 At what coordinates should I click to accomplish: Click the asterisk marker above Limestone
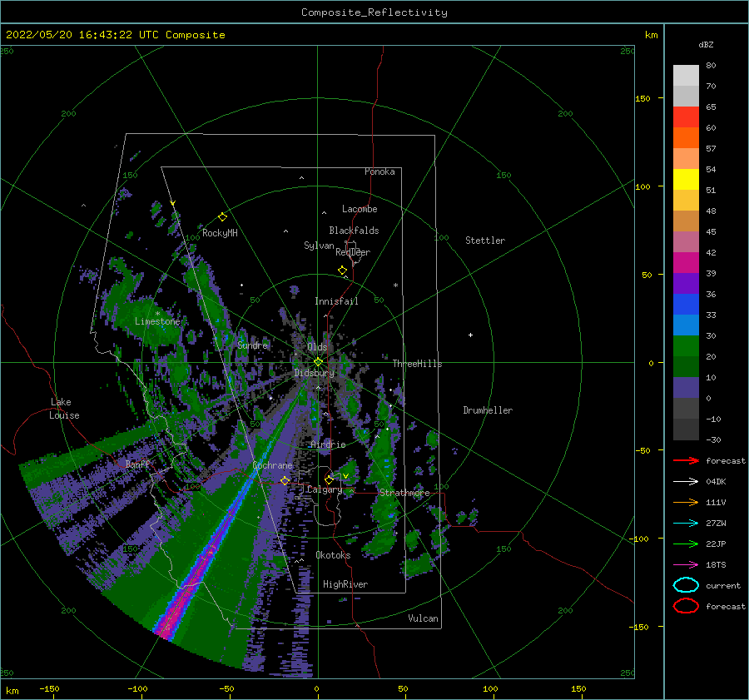pyautogui.click(x=157, y=314)
